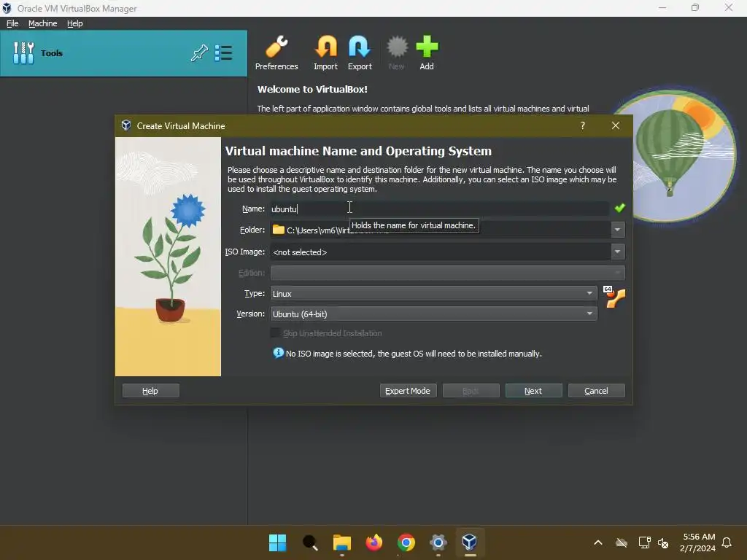Viewport: 747px width, 560px height.
Task: Click the pin icon in Tools panel
Action: coord(199,52)
